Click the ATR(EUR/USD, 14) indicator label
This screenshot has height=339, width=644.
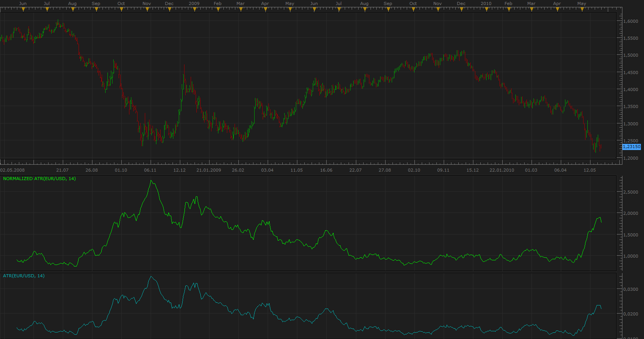click(x=24, y=276)
